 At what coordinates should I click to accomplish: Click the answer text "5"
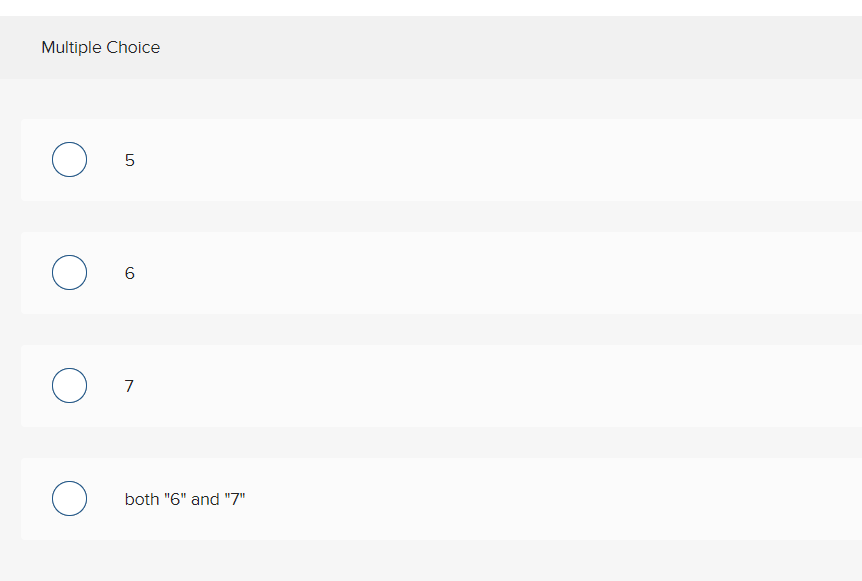click(129, 160)
